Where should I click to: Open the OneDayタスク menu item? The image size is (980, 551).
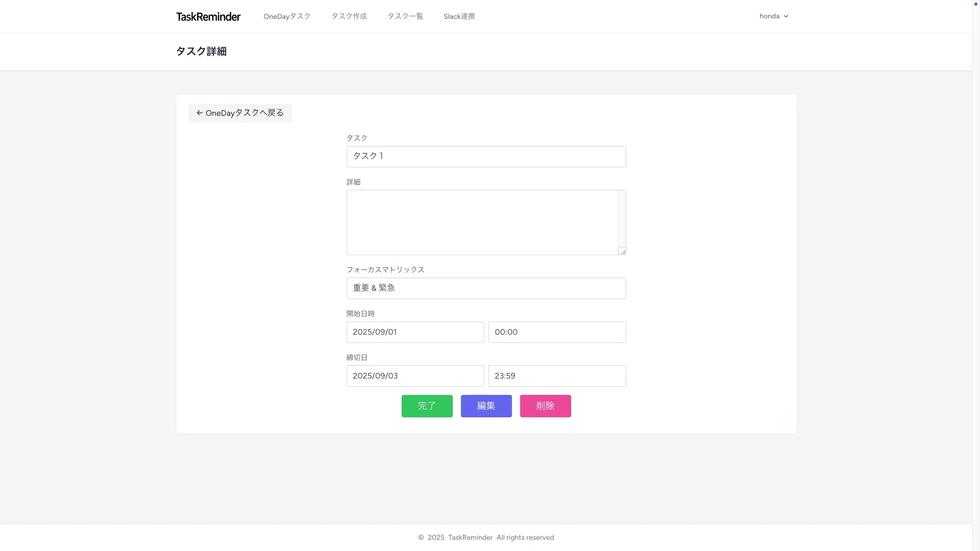click(x=287, y=16)
